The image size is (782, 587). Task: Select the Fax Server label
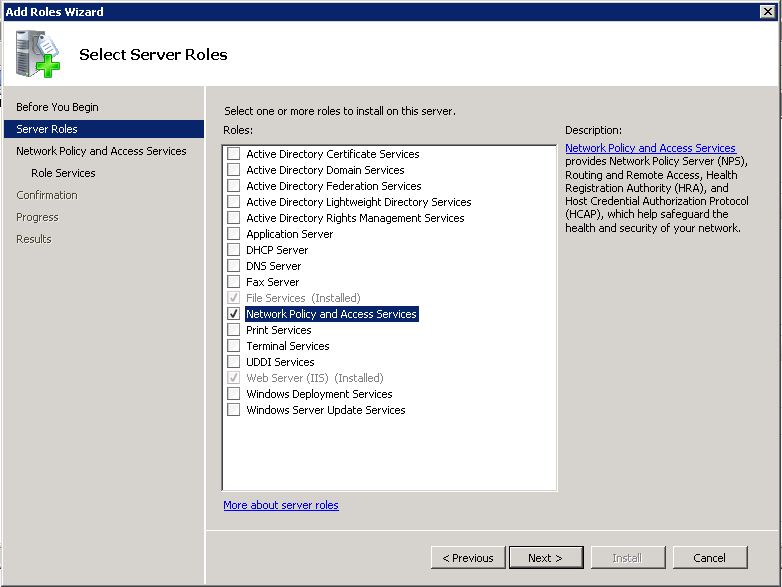[x=272, y=281]
